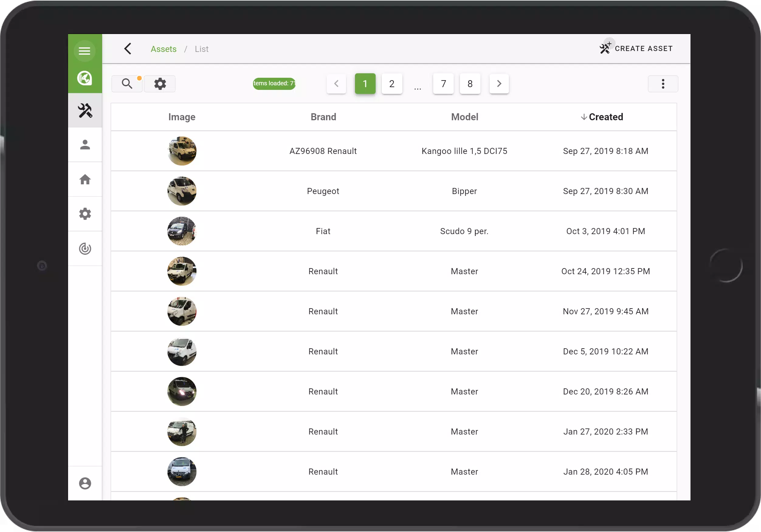Click the Brand column header

pos(323,117)
